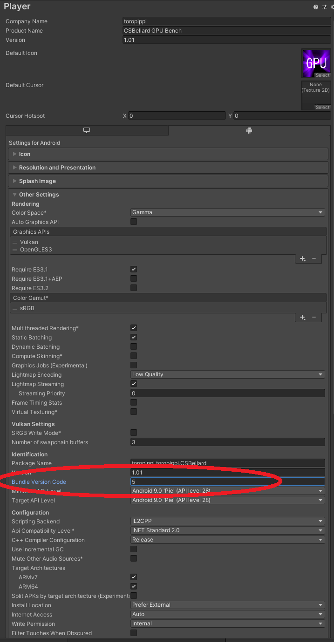Uncheck Require ES3.1
Image resolution: width=334 pixels, height=644 pixels.
click(134, 269)
